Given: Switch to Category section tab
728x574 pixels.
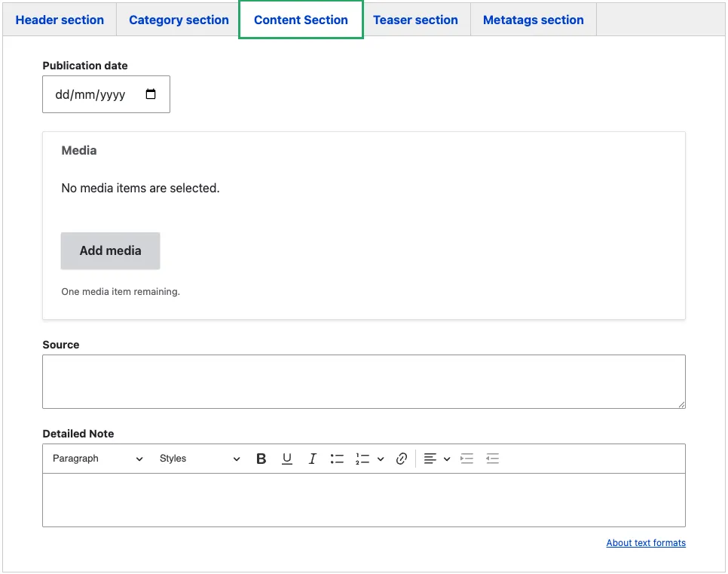Looking at the screenshot, I should point(179,20).
